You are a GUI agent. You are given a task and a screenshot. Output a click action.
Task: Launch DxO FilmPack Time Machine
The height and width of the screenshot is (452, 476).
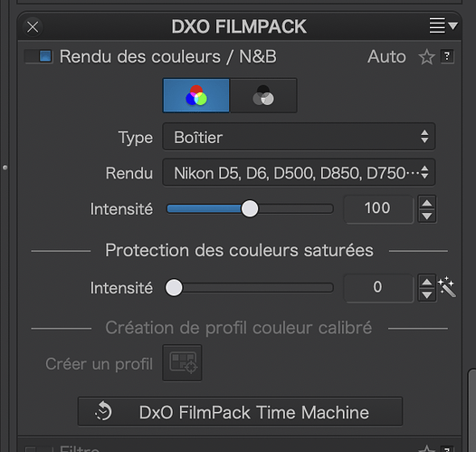240,411
